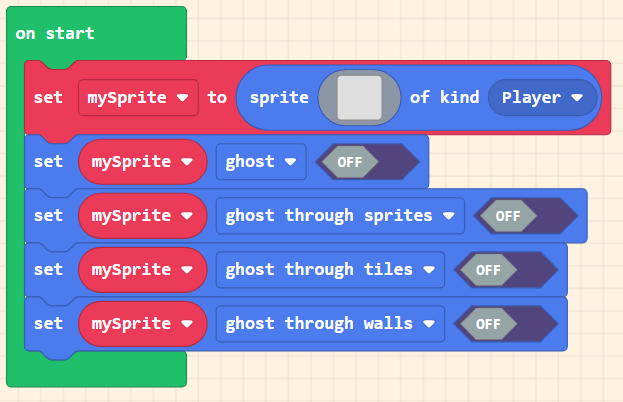The width and height of the screenshot is (623, 402).
Task: Toggle ghost through tiles OFF switch
Action: click(505, 269)
